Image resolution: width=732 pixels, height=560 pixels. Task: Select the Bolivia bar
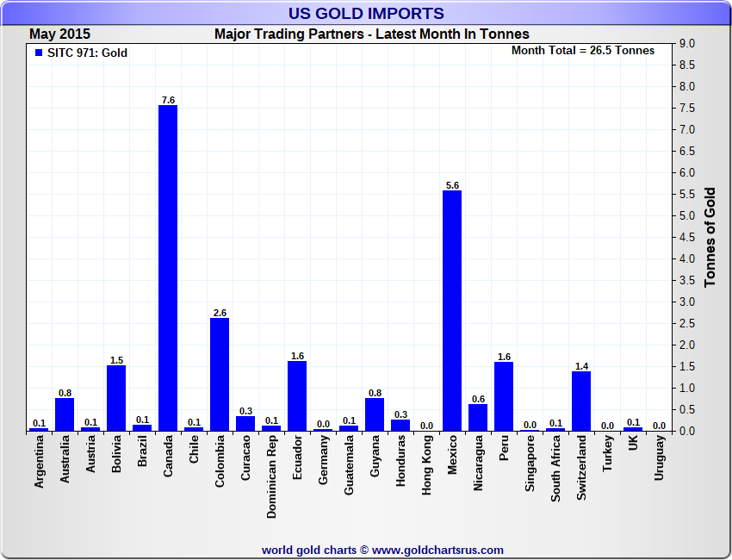116,398
